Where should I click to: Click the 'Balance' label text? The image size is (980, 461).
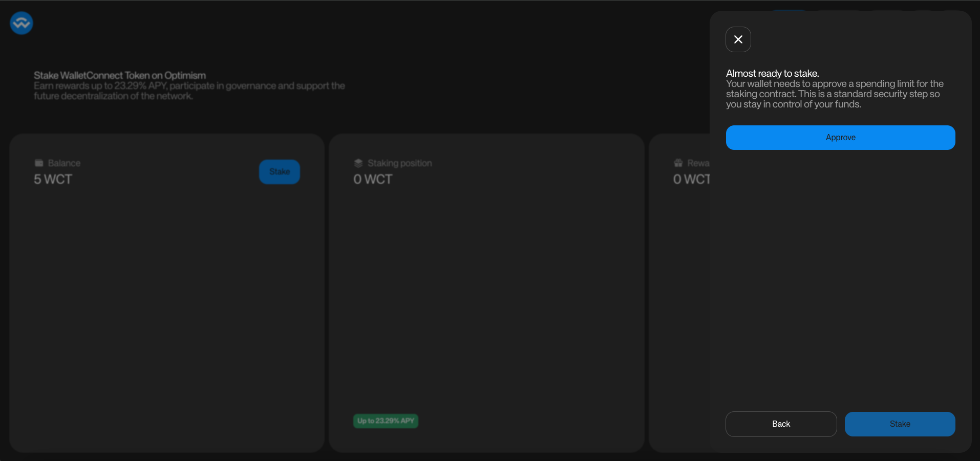click(65, 163)
